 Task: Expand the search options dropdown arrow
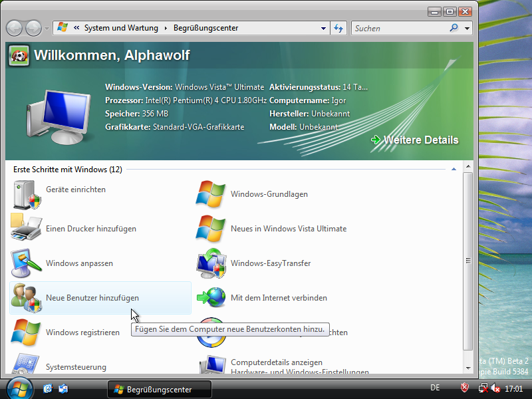point(467,28)
